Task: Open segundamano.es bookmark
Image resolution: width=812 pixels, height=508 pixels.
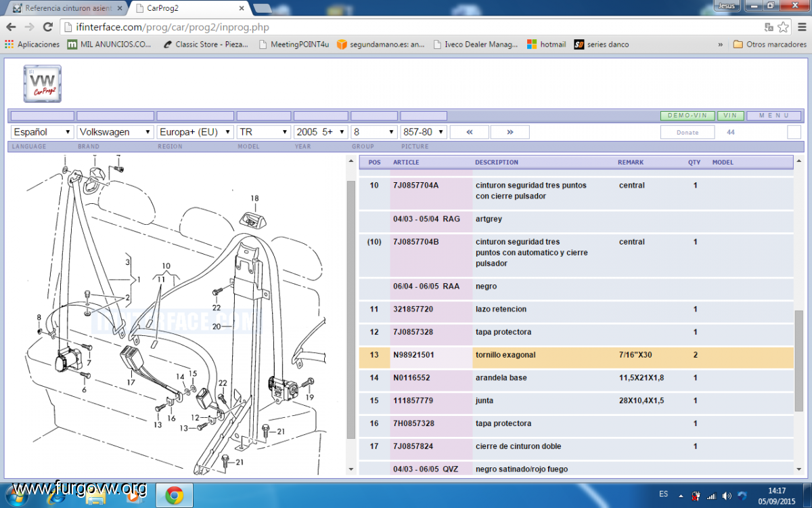Action: pos(381,44)
